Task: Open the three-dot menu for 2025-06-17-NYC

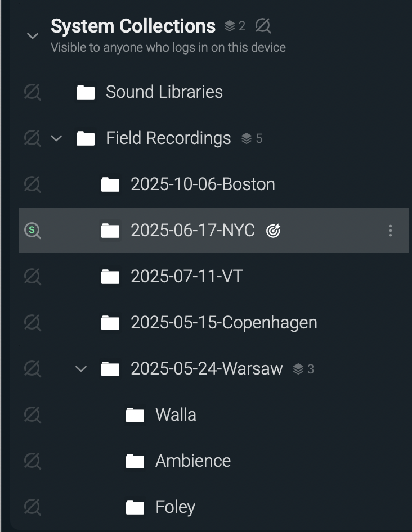Action: coord(391,230)
